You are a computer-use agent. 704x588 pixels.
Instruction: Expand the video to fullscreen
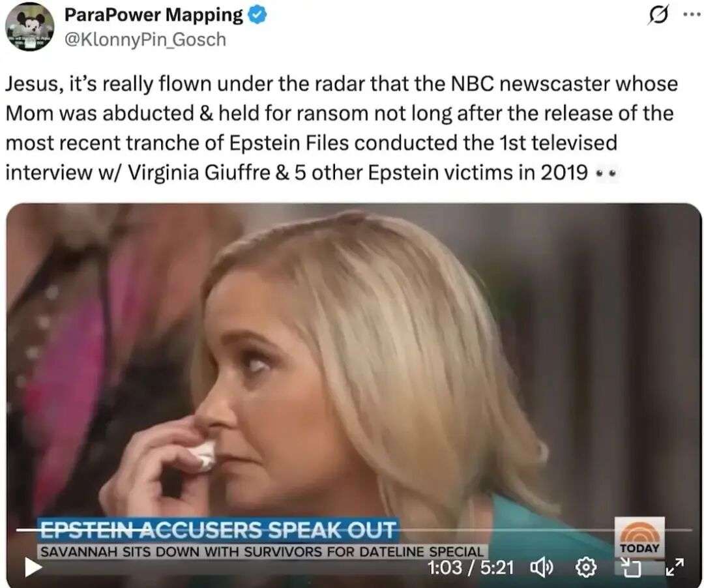(x=675, y=567)
